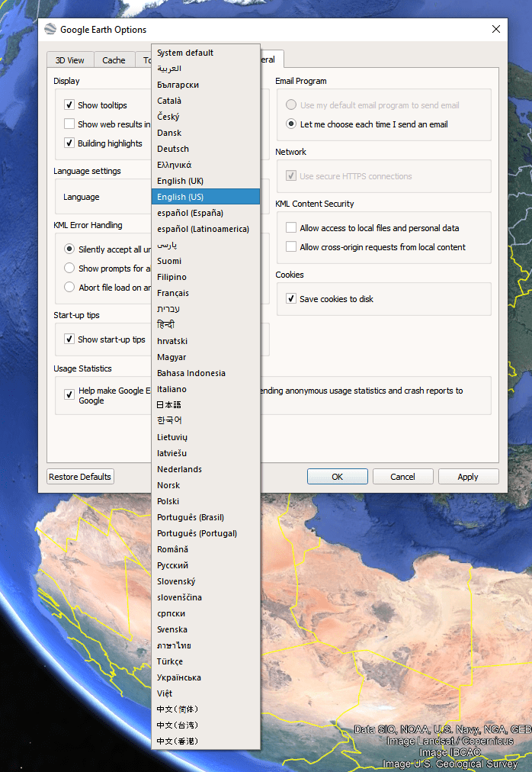Select hrvatski language option
The height and width of the screenshot is (772, 532).
(206, 341)
